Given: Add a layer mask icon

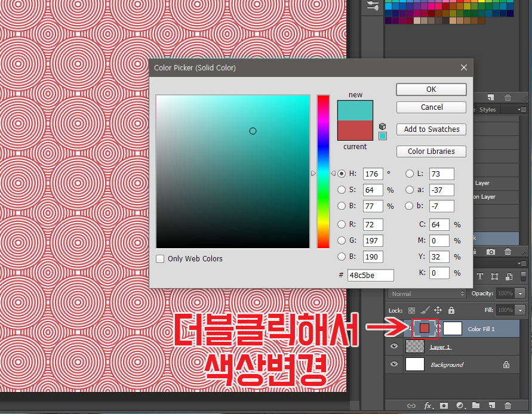Looking at the screenshot, I should point(444,406).
